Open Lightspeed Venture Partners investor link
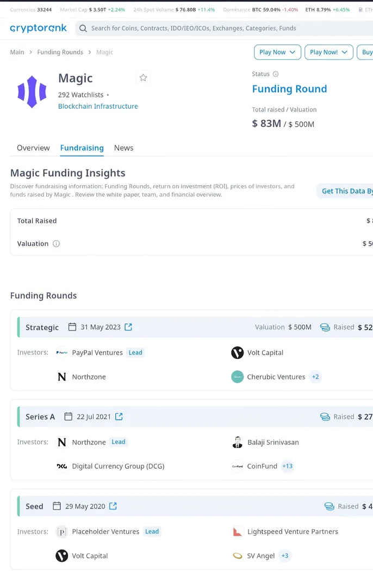 (x=293, y=532)
